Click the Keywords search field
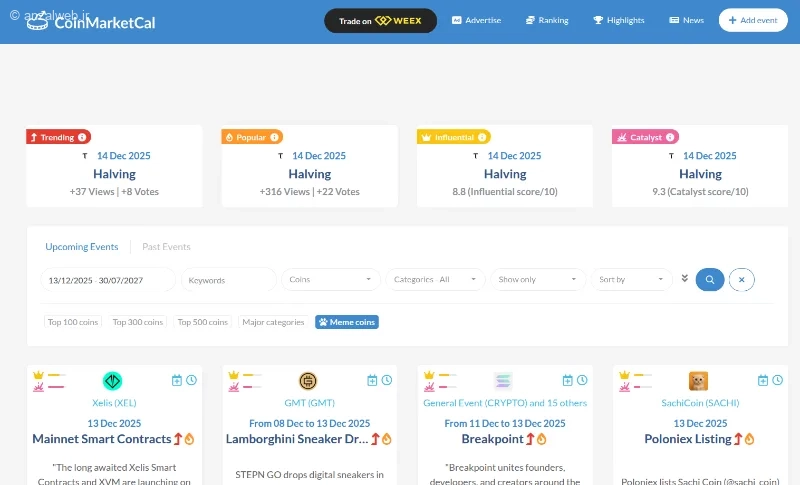 pyautogui.click(x=229, y=280)
